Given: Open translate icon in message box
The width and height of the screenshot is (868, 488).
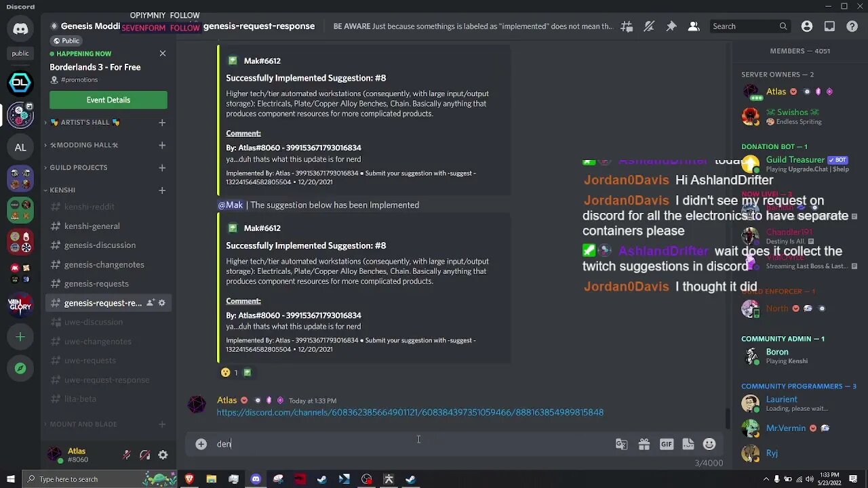Looking at the screenshot, I should [621, 444].
